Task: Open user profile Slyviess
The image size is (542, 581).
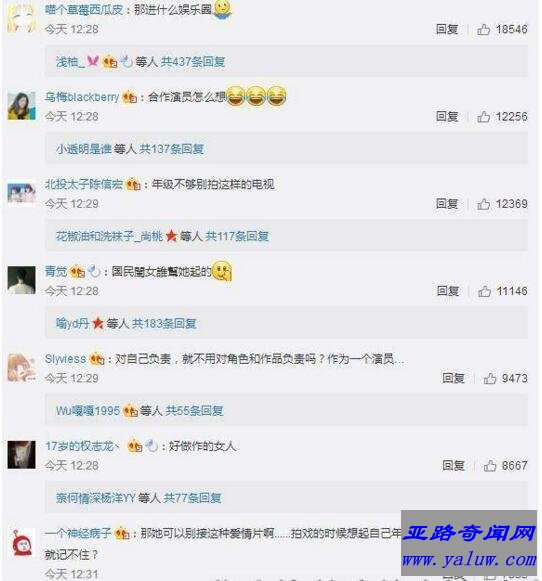Action: click(x=65, y=359)
